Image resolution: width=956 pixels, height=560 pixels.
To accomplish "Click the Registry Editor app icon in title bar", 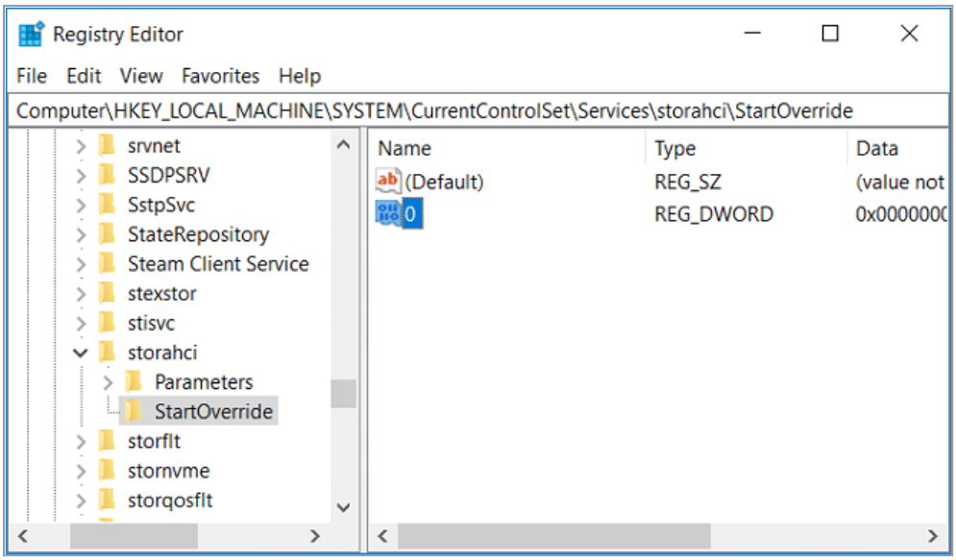I will pos(32,35).
